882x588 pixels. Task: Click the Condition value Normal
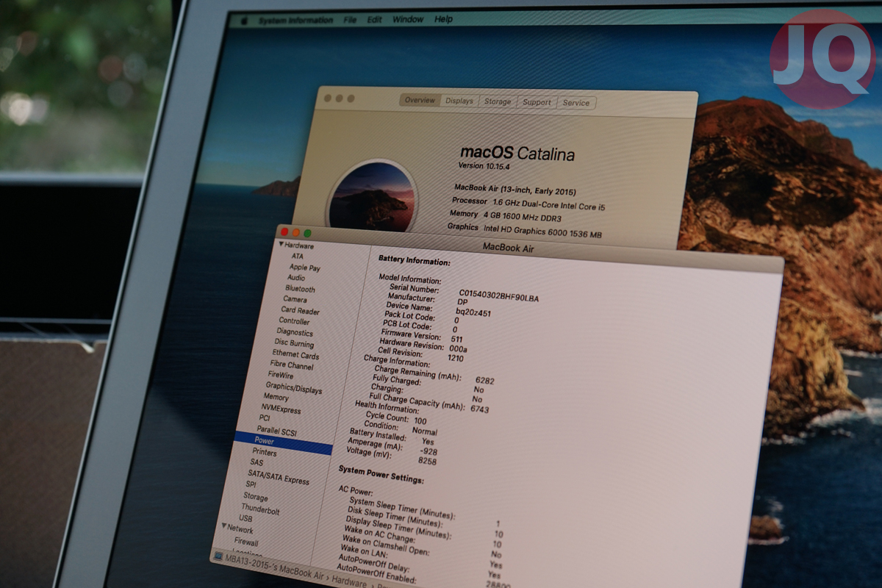point(424,431)
